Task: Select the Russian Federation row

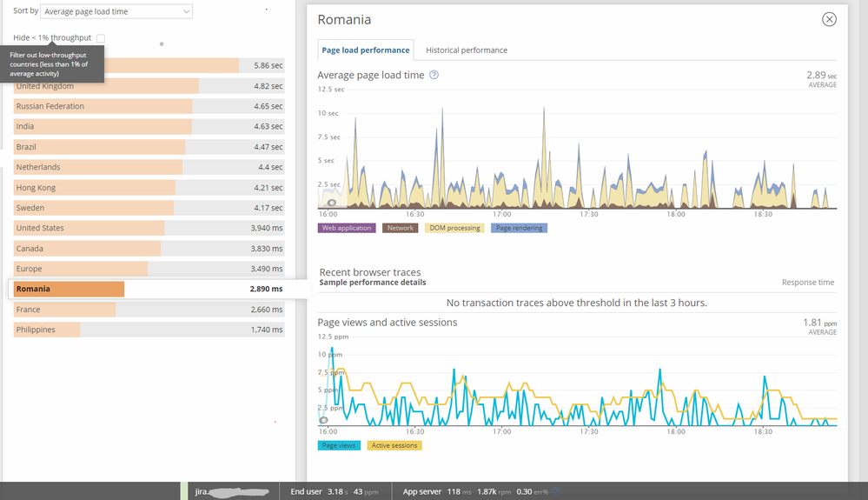Action: pos(149,106)
